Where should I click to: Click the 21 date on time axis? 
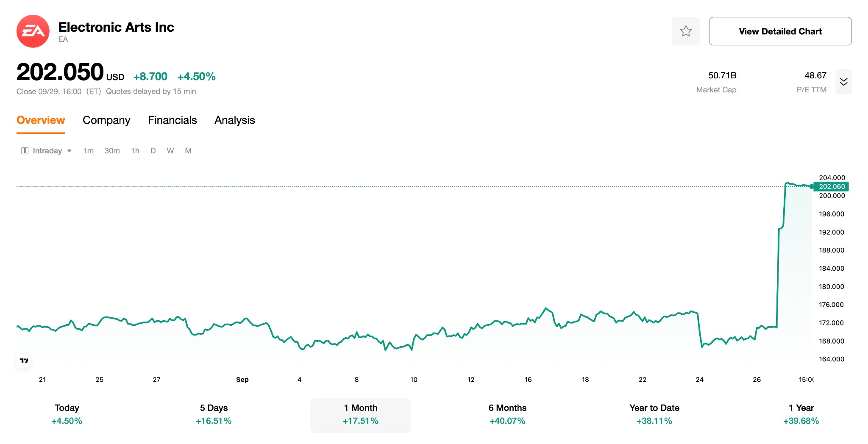42,380
